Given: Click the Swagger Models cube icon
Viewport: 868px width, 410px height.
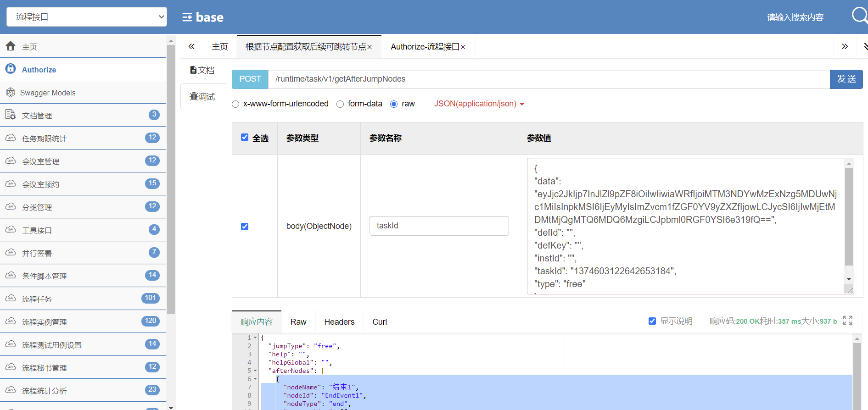Looking at the screenshot, I should point(11,92).
